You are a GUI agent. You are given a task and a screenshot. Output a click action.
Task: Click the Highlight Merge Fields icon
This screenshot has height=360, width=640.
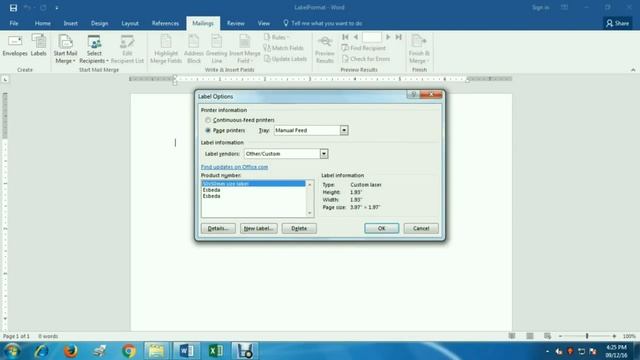pos(166,49)
